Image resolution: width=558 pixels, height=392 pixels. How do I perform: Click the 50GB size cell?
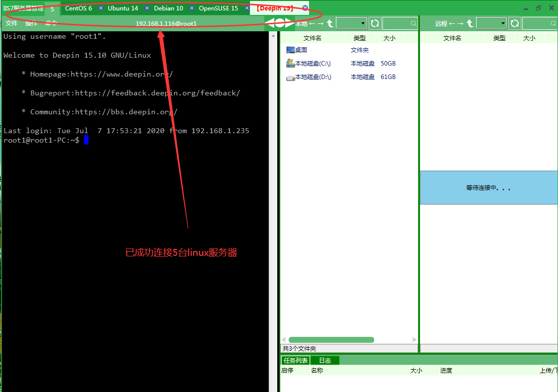(x=388, y=63)
